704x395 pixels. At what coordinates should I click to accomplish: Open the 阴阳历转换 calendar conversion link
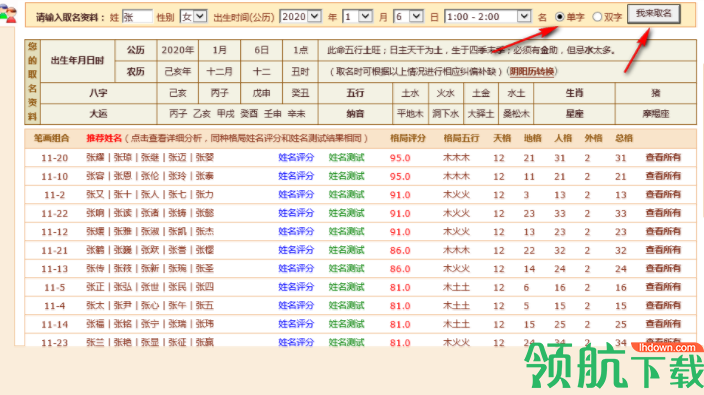coord(532,71)
